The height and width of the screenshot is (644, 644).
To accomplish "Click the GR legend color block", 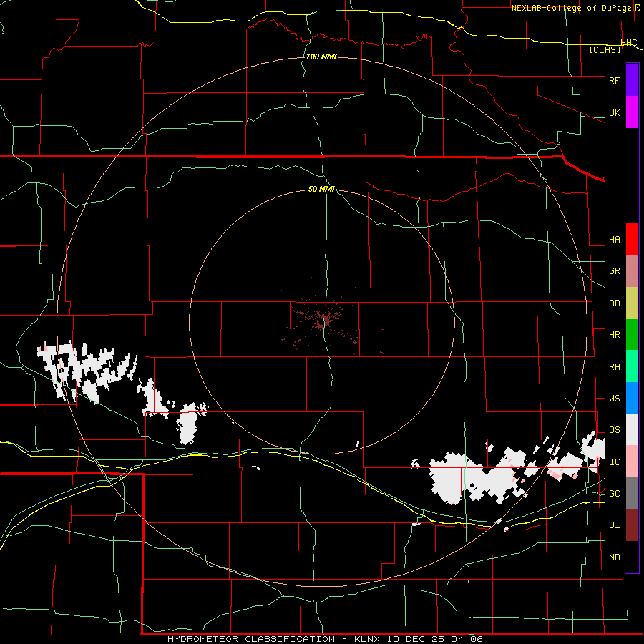I will (632, 271).
